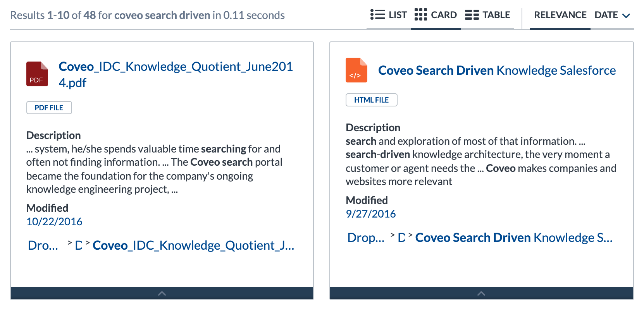Click the Table layout icon
Screen dimensions: 644x312
coord(472,15)
